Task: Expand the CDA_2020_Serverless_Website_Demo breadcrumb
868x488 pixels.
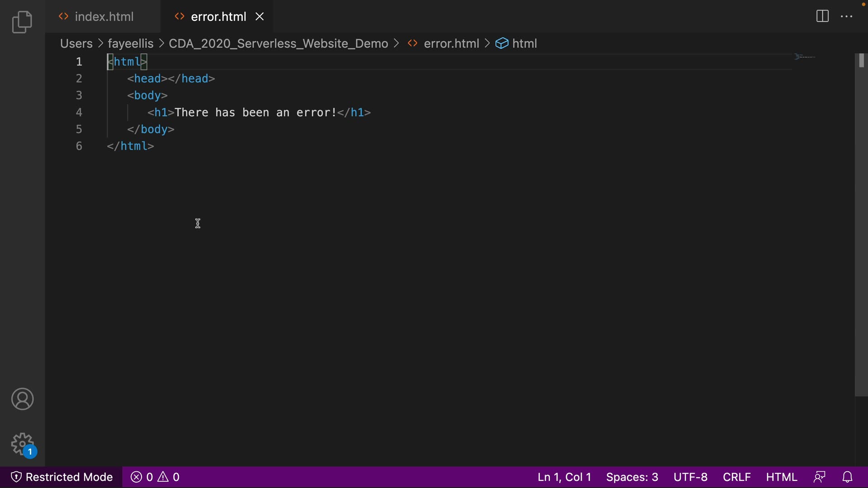Action: click(x=278, y=43)
